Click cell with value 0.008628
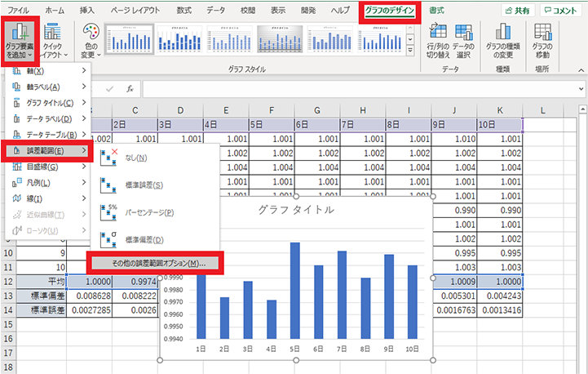The image size is (588, 374). (90, 296)
